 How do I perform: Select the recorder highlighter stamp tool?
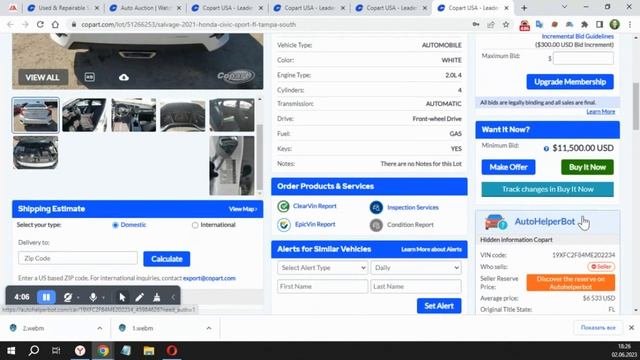[157, 297]
